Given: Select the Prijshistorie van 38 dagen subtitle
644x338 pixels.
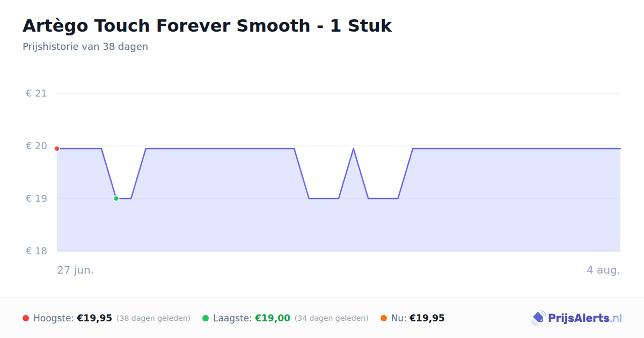Looking at the screenshot, I should tap(85, 47).
